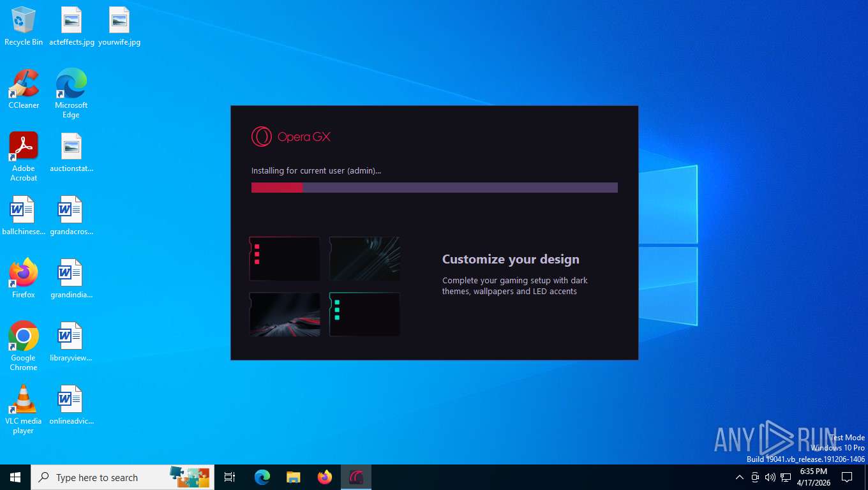Click the "Installing for current user (admin)..." text
This screenshot has height=490, width=868.
click(x=316, y=171)
